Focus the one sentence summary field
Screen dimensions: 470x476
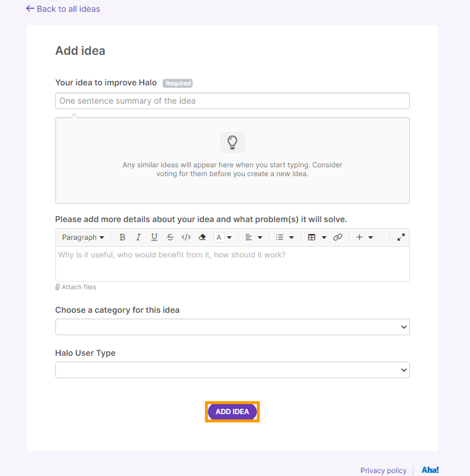233,101
